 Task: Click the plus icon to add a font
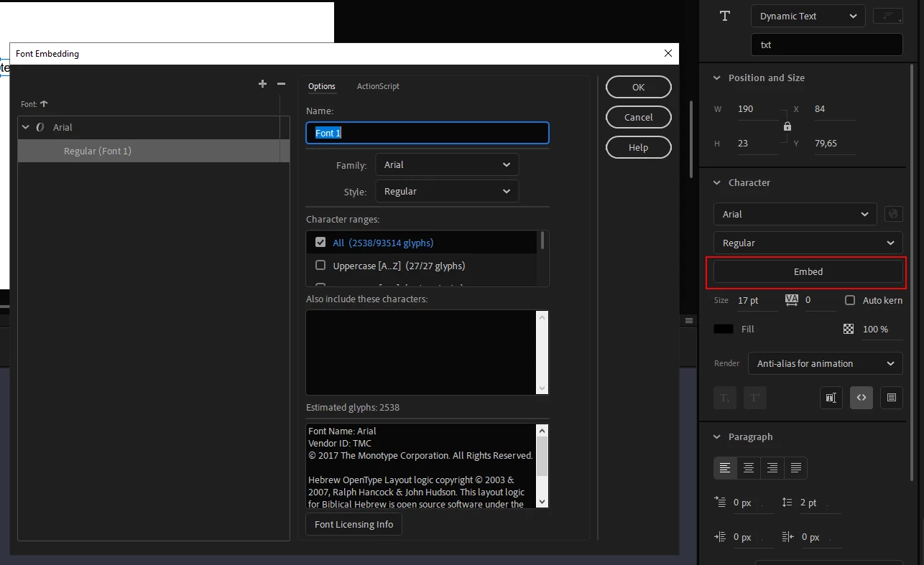tap(262, 84)
